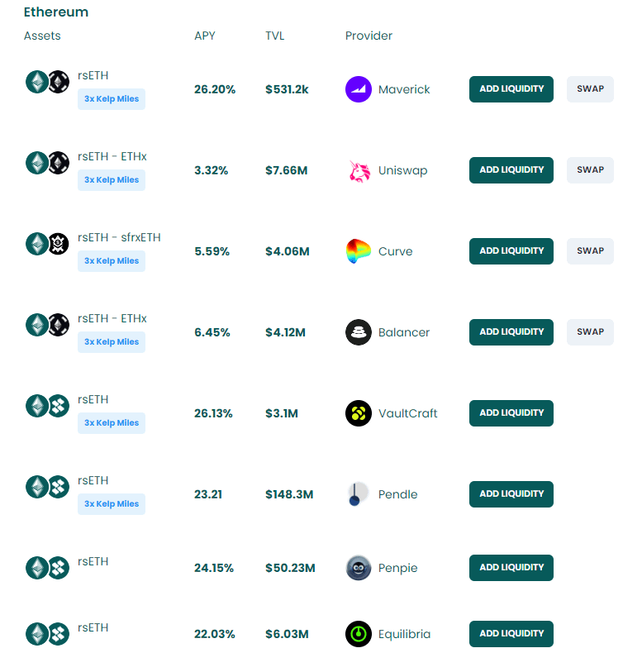Click the Equilibria provider logo icon
This screenshot has width=642, height=672.
pyautogui.click(x=359, y=634)
